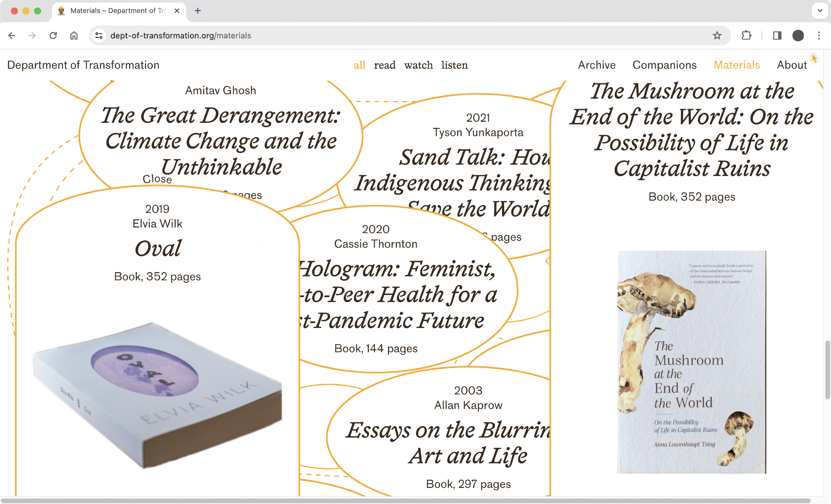Open the extensions puzzle icon

click(x=746, y=35)
